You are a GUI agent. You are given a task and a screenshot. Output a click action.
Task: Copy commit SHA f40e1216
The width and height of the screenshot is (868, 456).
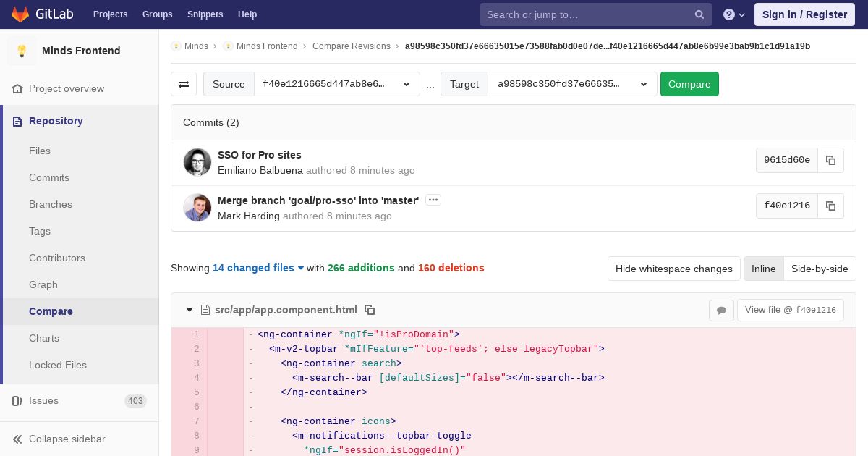(x=830, y=206)
